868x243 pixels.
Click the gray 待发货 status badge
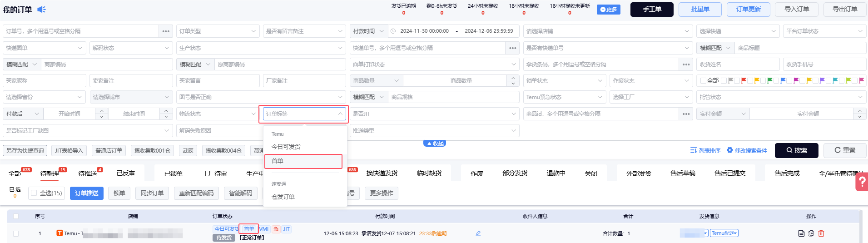click(224, 238)
